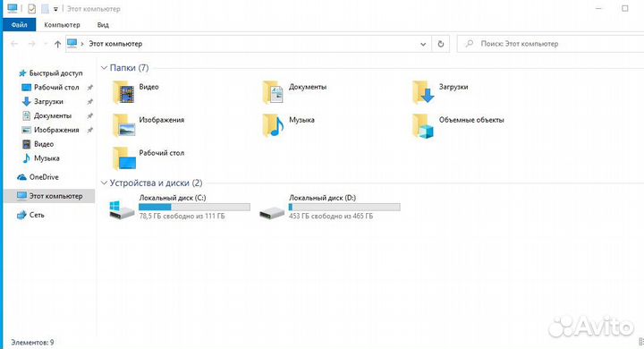Click the Локальный диск (C:) label
This screenshot has width=644, height=349.
click(173, 198)
